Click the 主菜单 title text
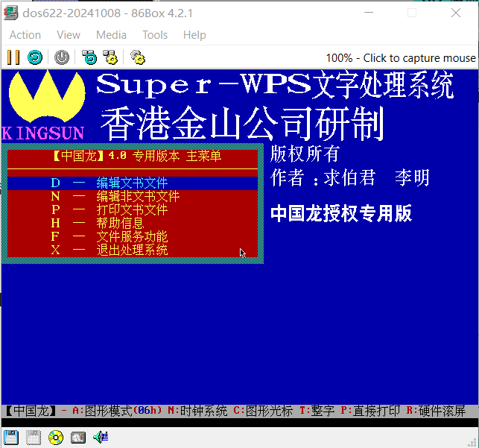 [x=203, y=156]
